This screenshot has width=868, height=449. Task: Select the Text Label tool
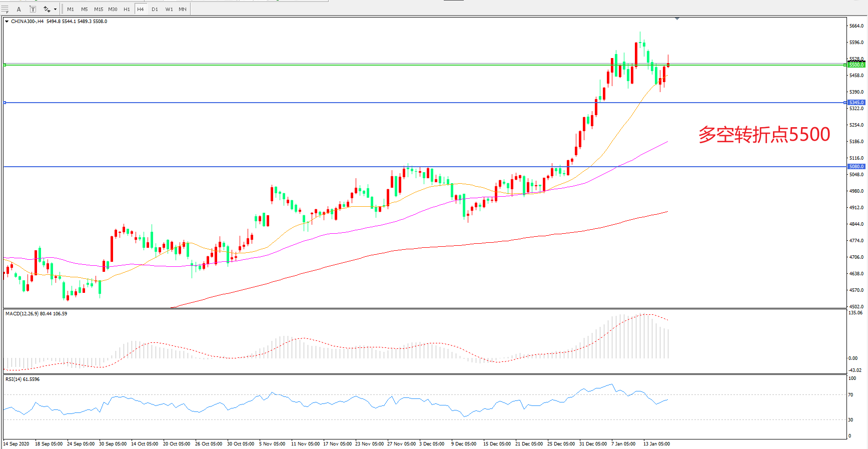[33, 9]
